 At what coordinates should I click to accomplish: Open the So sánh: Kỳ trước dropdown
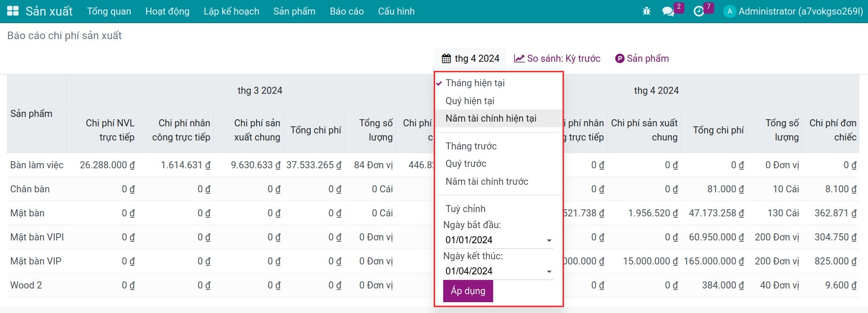(557, 58)
